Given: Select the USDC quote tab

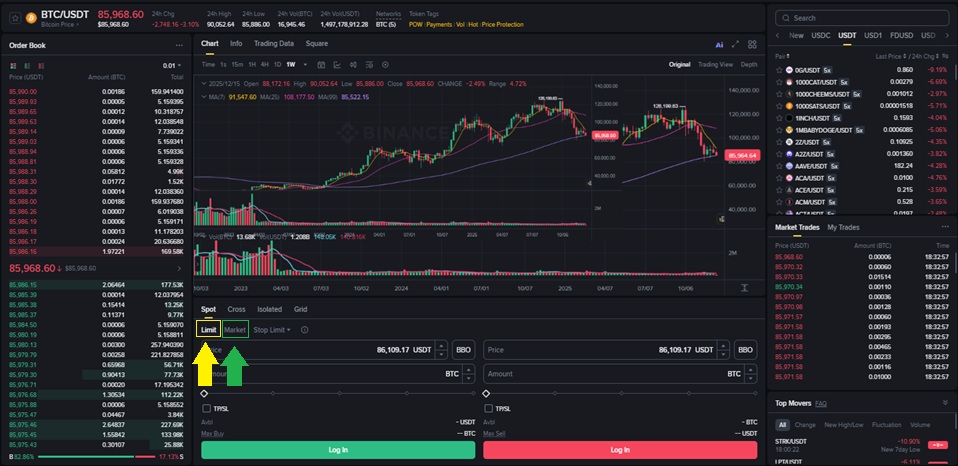Looking at the screenshot, I should 821,35.
